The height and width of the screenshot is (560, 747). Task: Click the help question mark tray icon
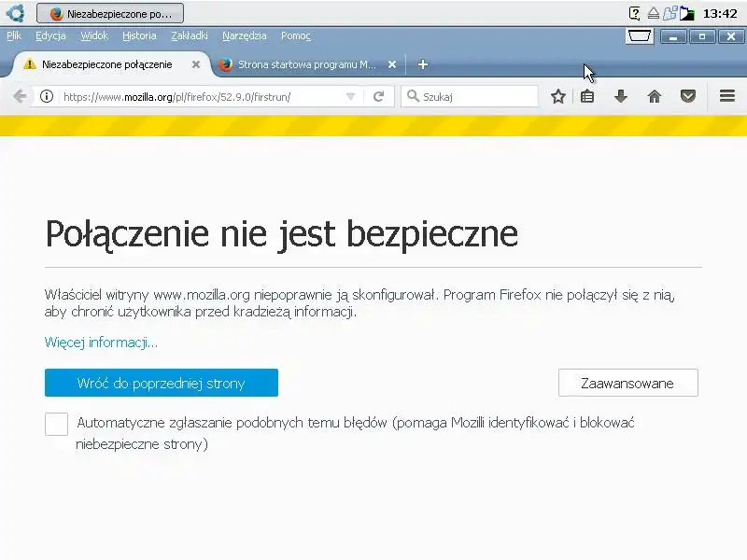[634, 13]
